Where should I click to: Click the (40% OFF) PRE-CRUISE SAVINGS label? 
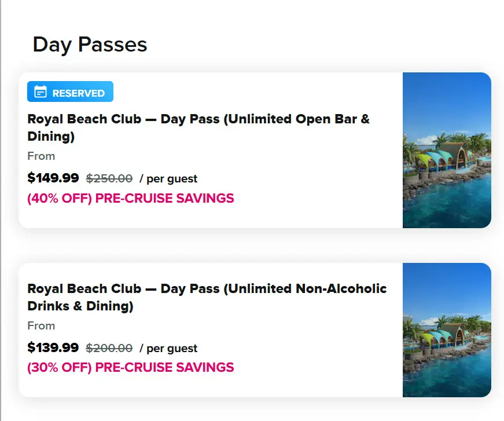[x=130, y=198]
